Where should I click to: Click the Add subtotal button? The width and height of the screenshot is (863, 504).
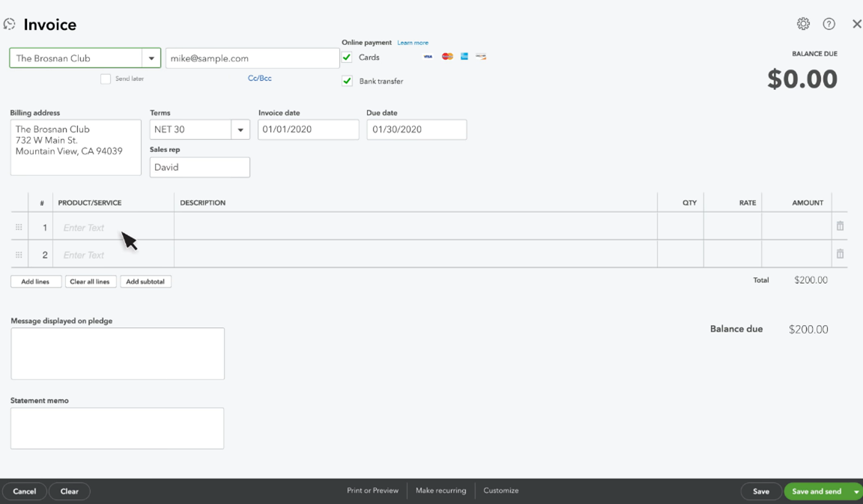pyautogui.click(x=145, y=281)
